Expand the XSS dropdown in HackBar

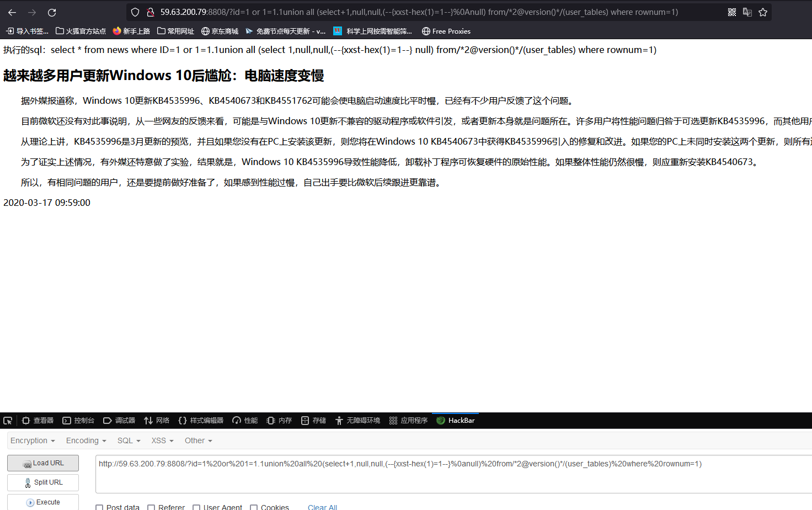[163, 440]
